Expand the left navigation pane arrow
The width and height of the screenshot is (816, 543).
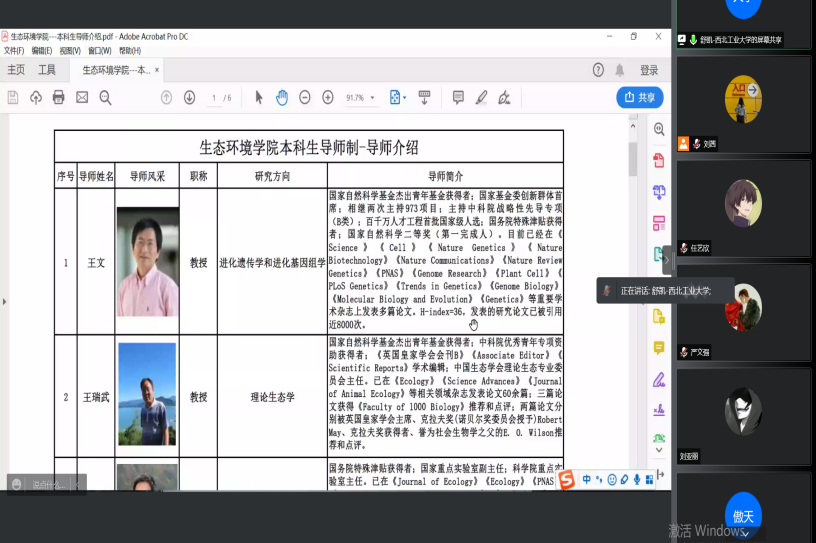pos(4,301)
